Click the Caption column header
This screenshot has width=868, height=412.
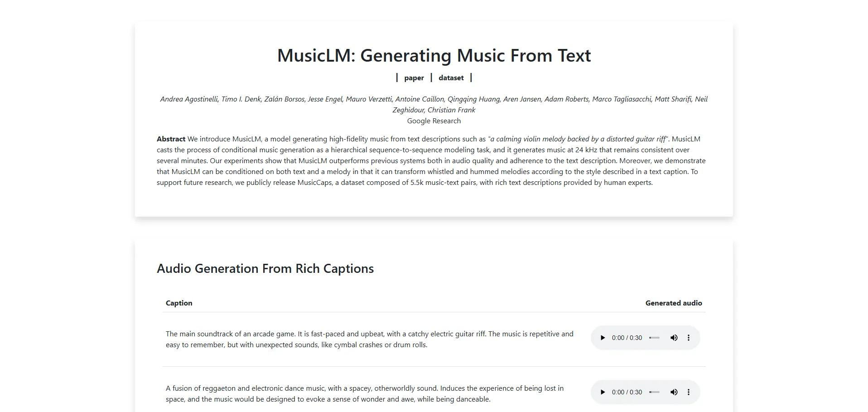[179, 303]
